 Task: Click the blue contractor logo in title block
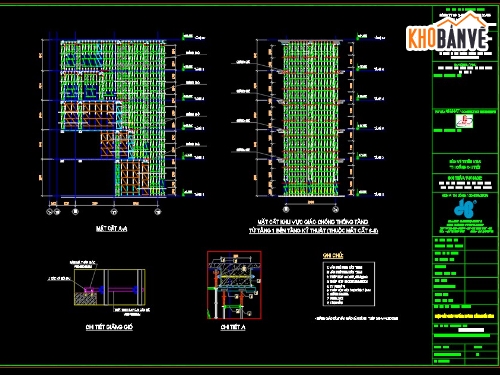click(x=465, y=208)
